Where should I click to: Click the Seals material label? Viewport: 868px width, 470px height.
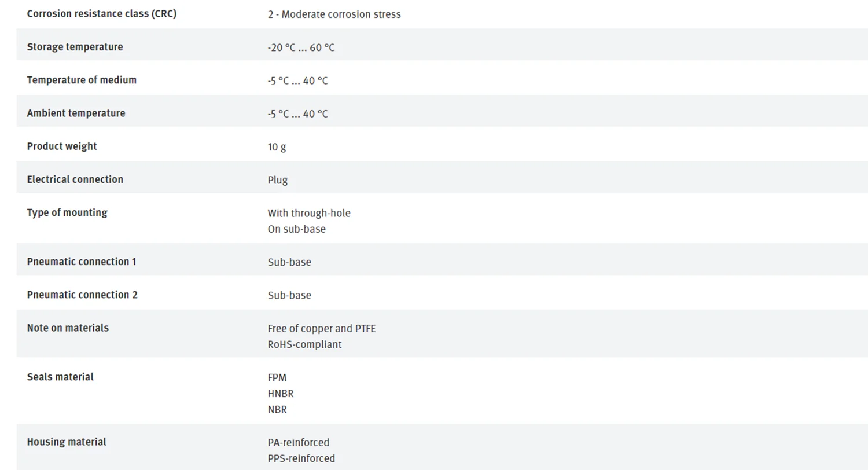click(60, 377)
